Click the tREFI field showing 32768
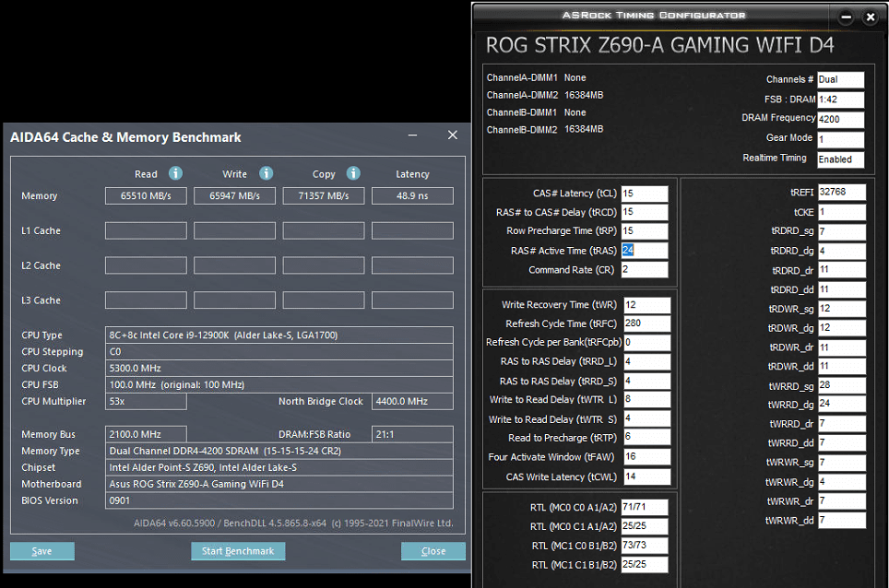 pyautogui.click(x=842, y=193)
